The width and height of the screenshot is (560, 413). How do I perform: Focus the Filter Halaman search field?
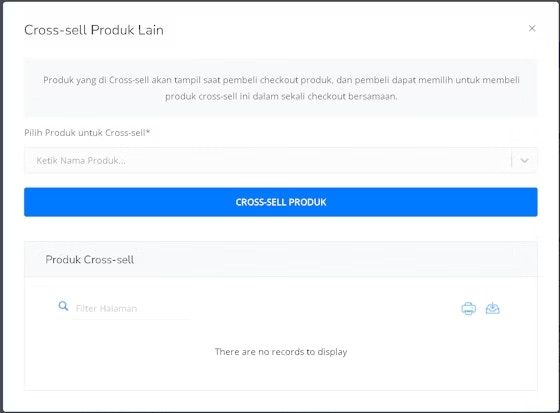click(132, 308)
